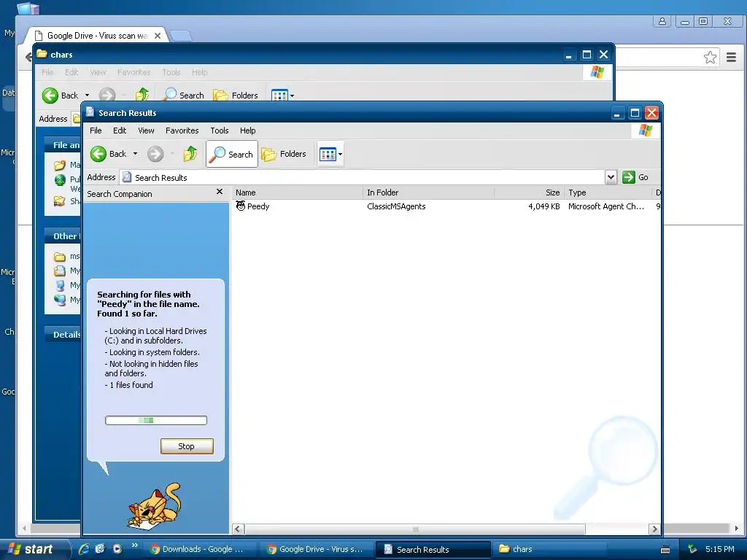The image size is (747, 560).
Task: Open View menu in Search Results
Action: click(x=146, y=131)
